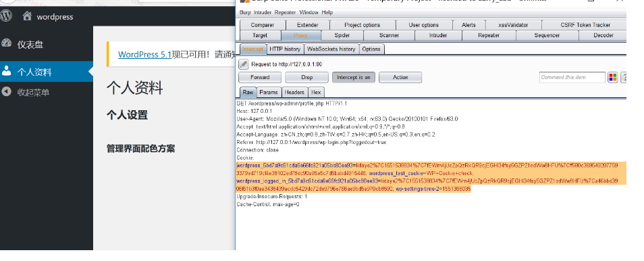Click the Forward button

(260, 77)
